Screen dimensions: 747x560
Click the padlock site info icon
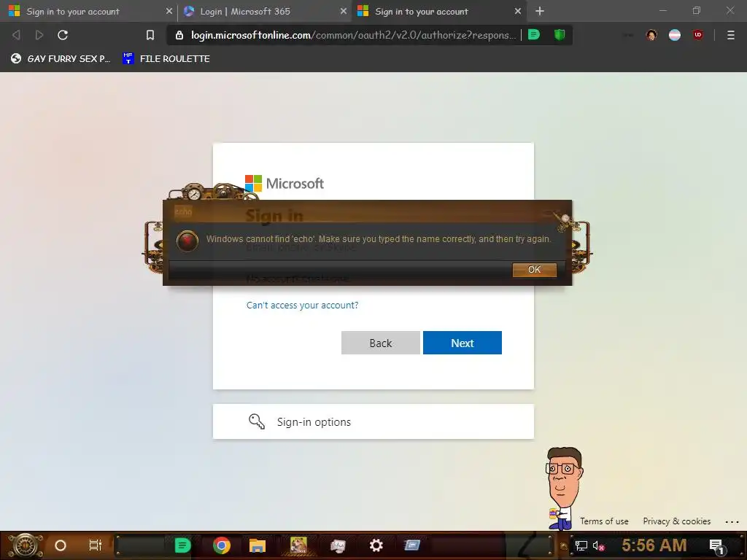[179, 35]
